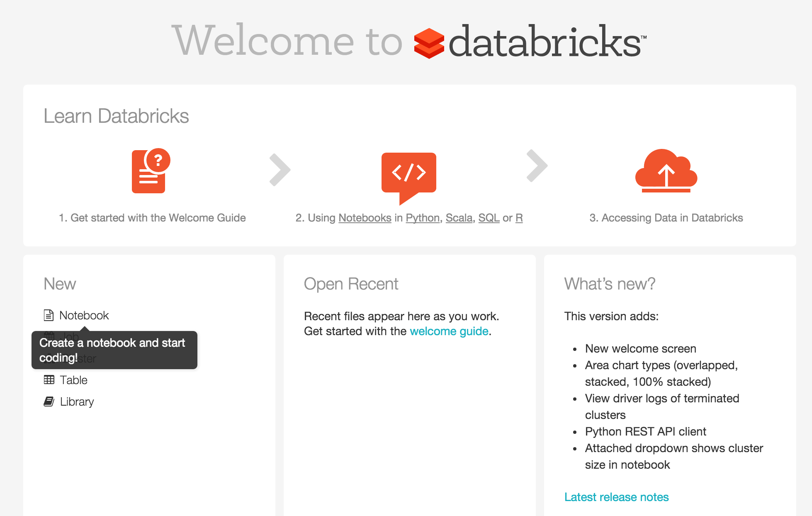Create a new Notebook
This screenshot has width=812, height=516.
[84, 315]
